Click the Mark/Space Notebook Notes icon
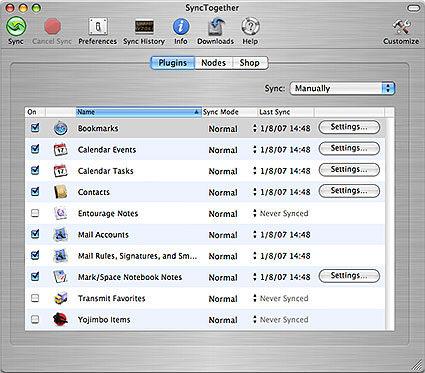 61,277
